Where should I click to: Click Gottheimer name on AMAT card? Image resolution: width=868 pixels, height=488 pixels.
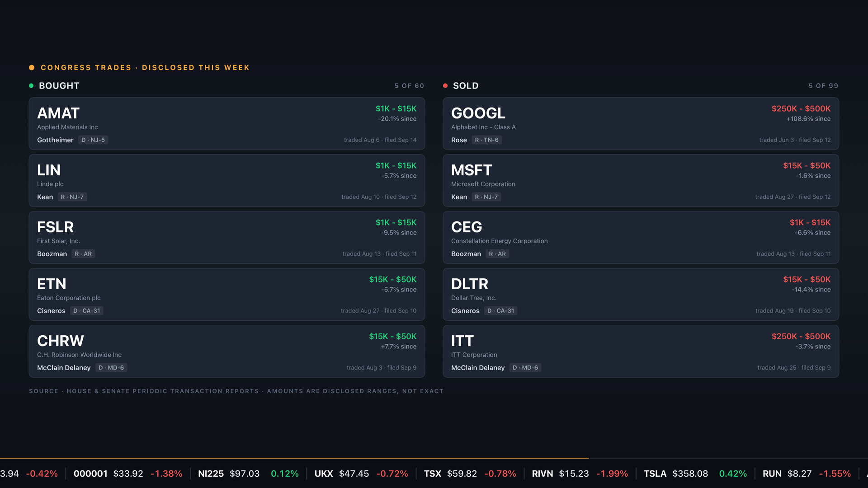pyautogui.click(x=55, y=140)
